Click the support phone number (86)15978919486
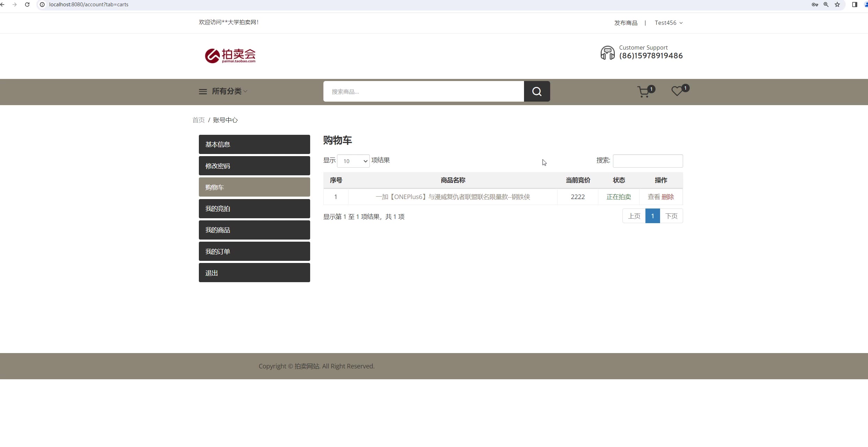The image size is (868, 447). [x=651, y=56]
